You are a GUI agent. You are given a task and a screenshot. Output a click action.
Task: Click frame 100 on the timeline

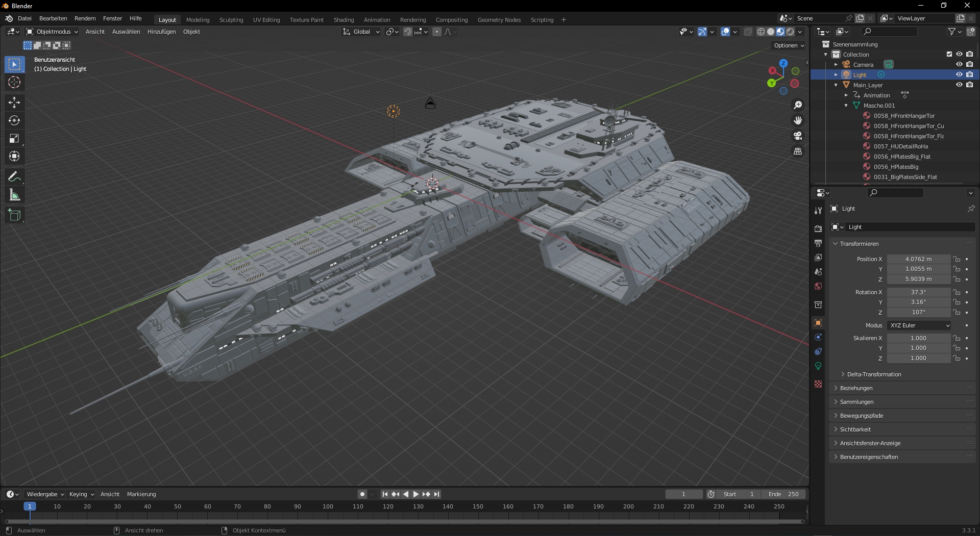[x=328, y=506]
